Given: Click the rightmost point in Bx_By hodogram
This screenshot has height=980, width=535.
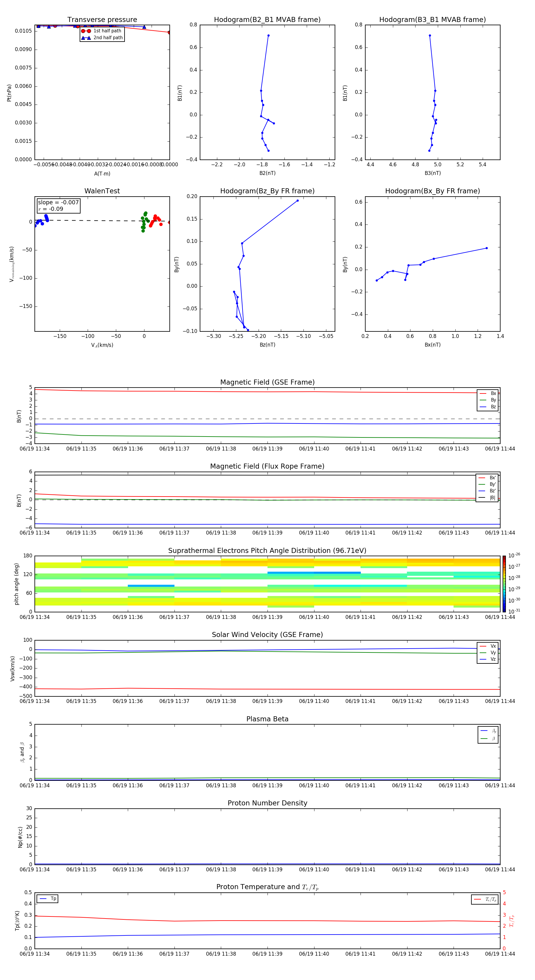Looking at the screenshot, I should 486,248.
